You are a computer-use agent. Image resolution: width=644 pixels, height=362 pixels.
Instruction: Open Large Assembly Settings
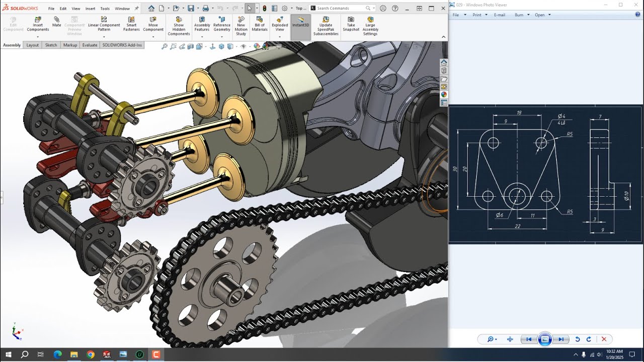pyautogui.click(x=370, y=26)
